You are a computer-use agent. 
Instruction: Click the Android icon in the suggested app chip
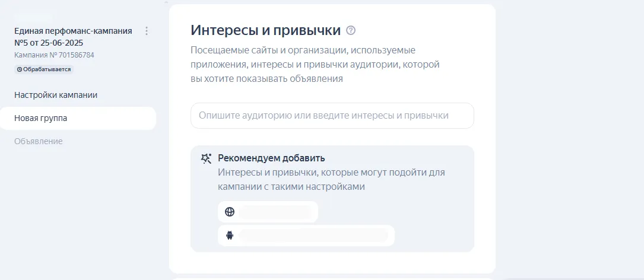pos(230,236)
